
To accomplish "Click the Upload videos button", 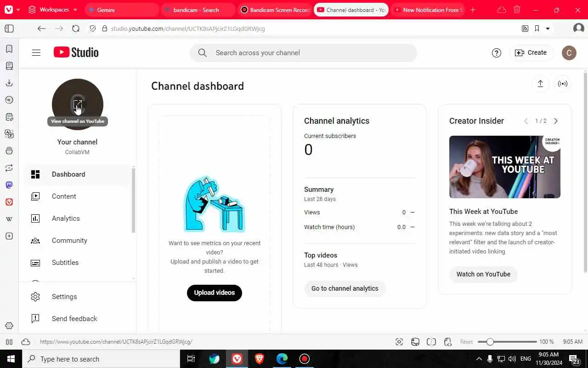I will [215, 293].
